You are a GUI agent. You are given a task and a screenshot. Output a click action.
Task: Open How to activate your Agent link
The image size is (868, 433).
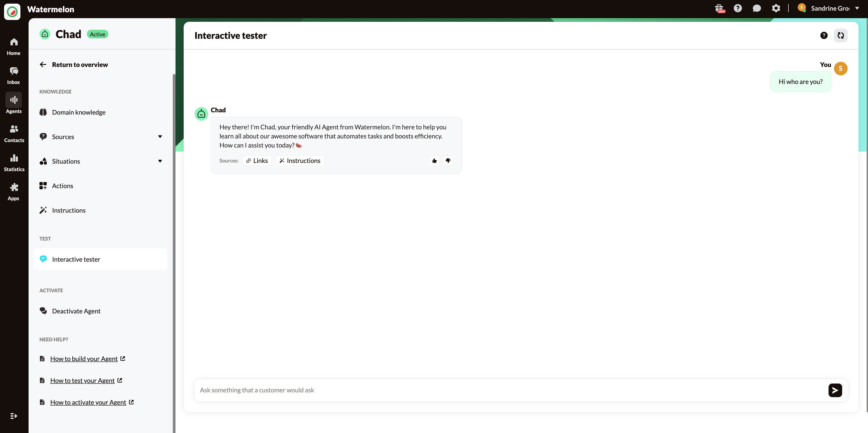[x=88, y=402]
